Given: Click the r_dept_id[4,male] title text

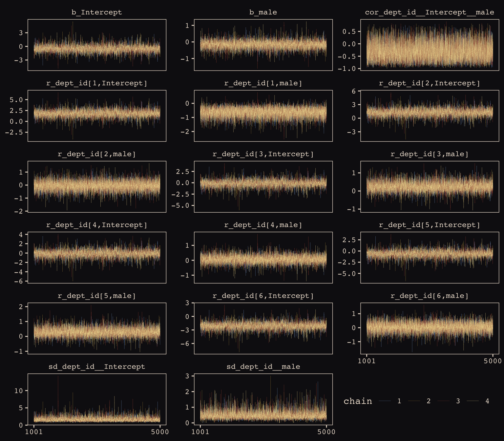Looking at the screenshot, I should [x=263, y=225].
